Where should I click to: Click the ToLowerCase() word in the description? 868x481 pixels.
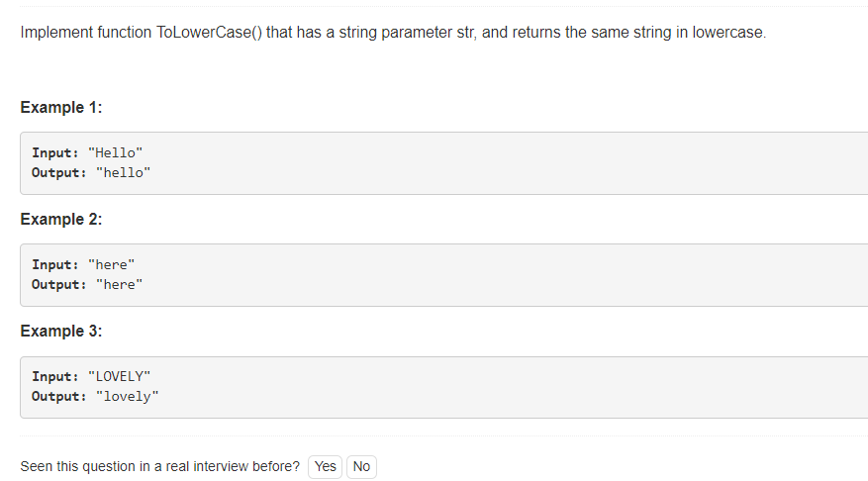click(x=209, y=32)
